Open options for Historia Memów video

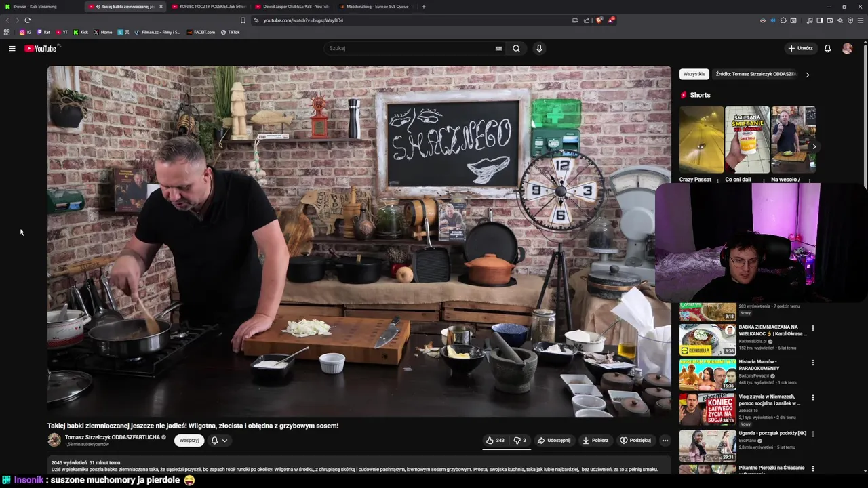pos(812,363)
